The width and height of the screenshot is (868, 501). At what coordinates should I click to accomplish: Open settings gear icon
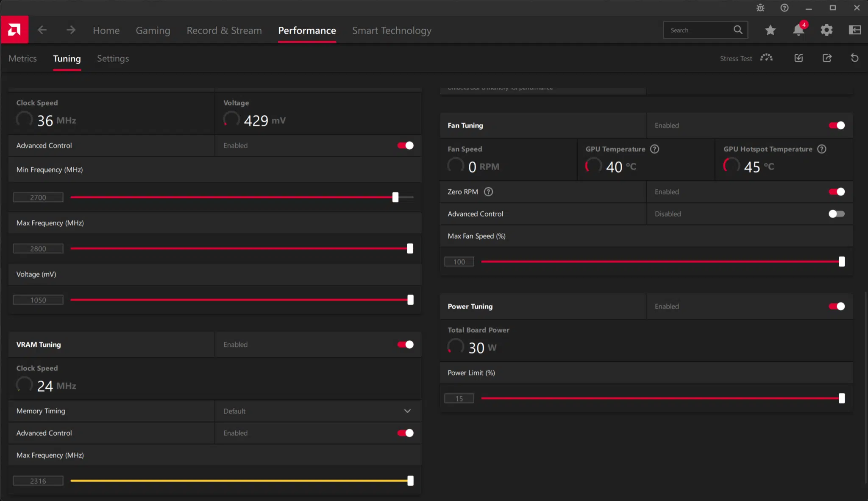pos(826,30)
